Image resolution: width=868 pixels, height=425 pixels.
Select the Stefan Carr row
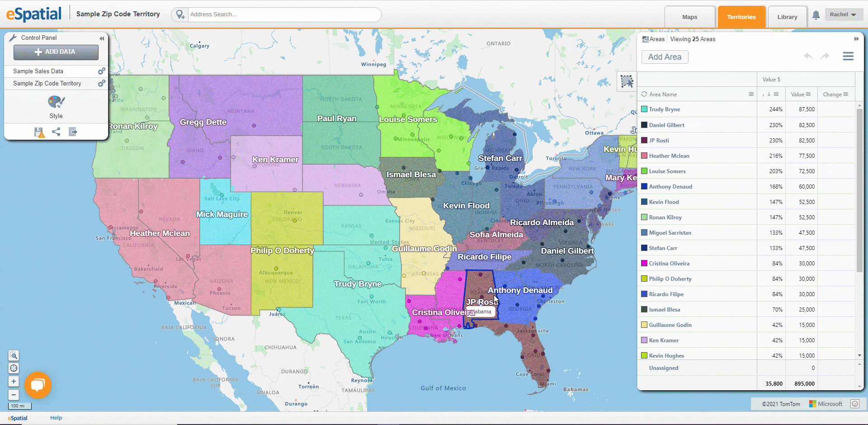[746, 248]
